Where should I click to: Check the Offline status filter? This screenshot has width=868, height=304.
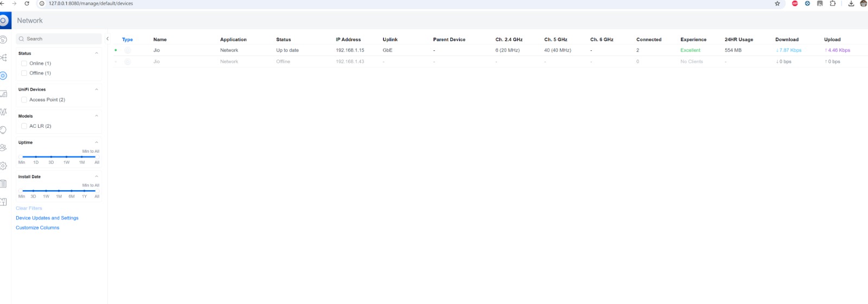pos(24,73)
